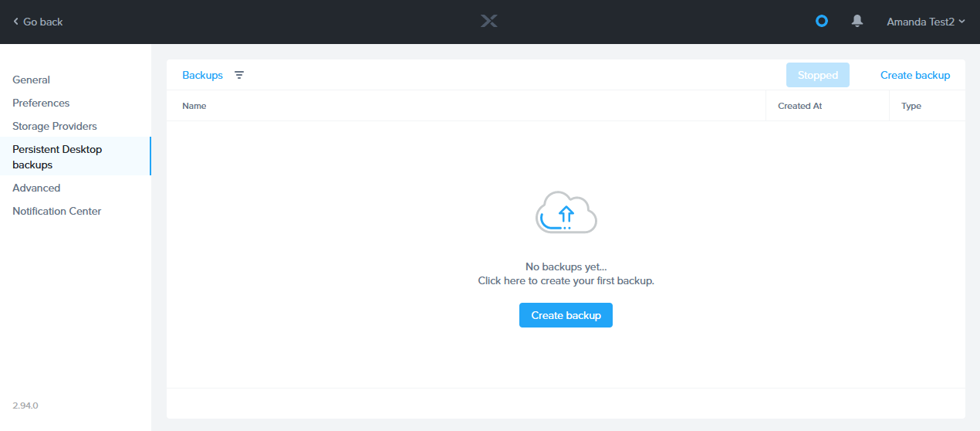This screenshot has height=431, width=980.
Task: Go to Notification Center
Action: coord(57,211)
